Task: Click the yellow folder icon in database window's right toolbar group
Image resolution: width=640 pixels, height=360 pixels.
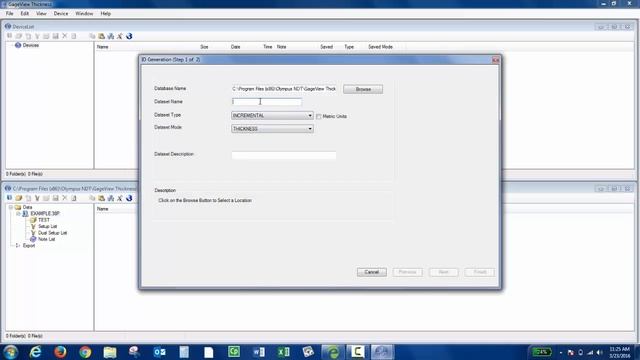Action: click(102, 198)
